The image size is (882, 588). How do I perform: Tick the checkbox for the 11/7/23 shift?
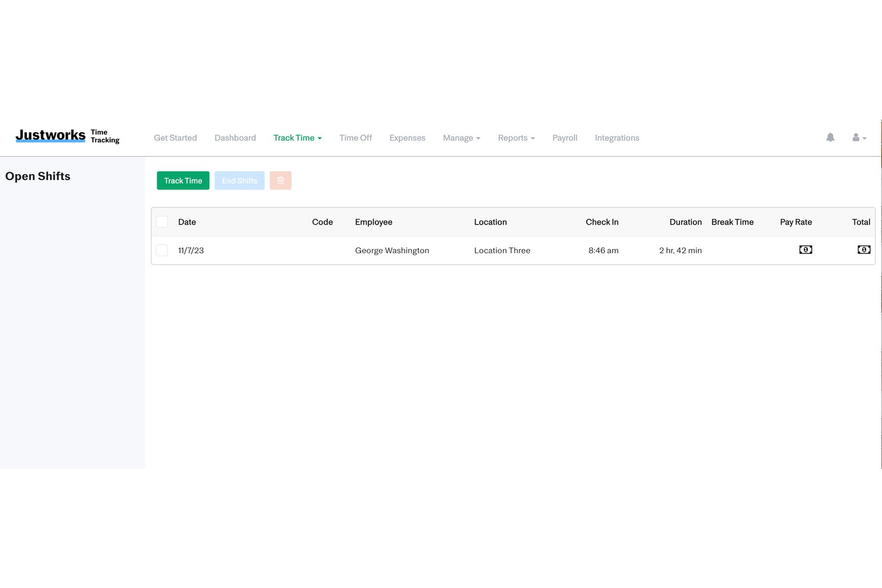click(x=162, y=250)
